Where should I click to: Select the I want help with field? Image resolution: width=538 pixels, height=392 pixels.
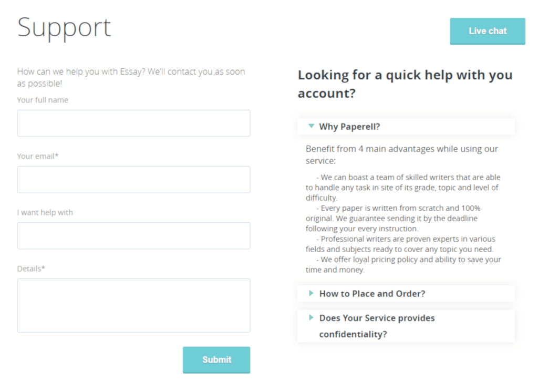[x=134, y=236]
